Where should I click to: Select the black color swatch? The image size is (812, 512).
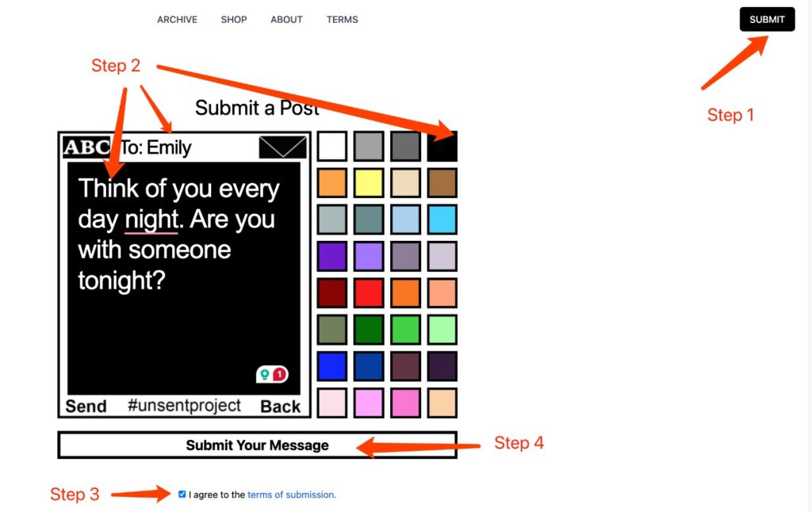(x=442, y=147)
